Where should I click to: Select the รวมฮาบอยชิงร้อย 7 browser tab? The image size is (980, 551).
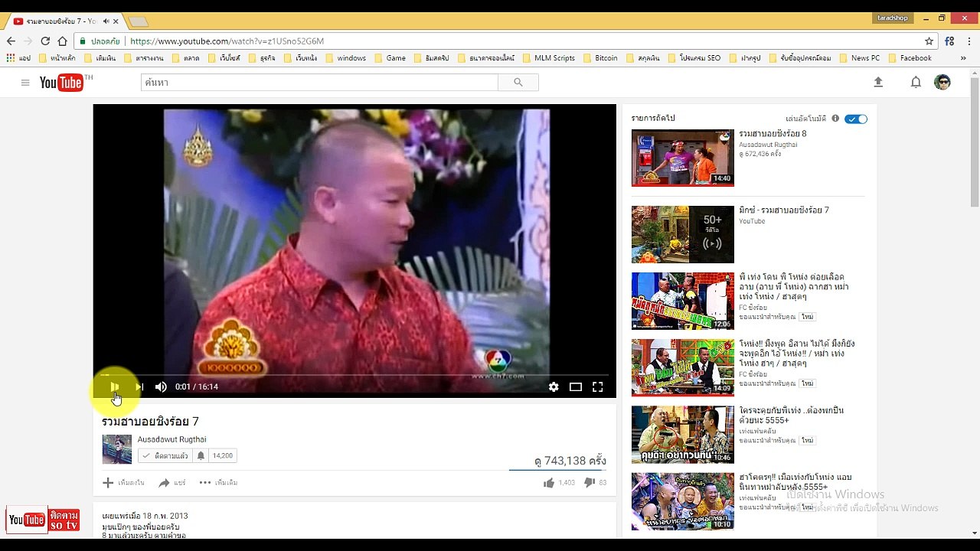[66, 21]
